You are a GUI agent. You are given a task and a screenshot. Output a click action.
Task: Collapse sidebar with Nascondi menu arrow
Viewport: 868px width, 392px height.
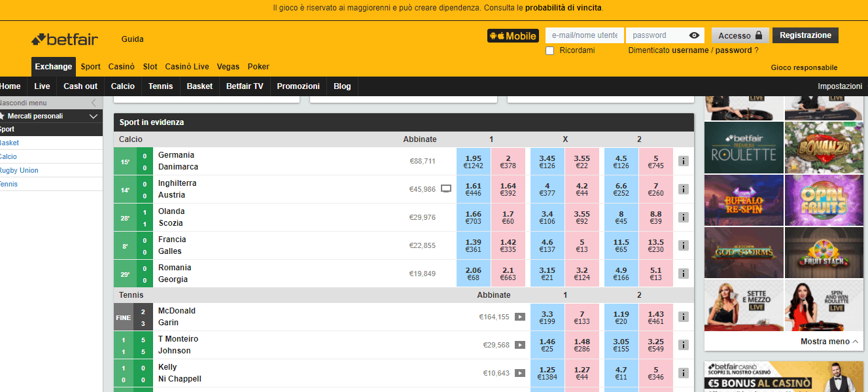[94, 103]
